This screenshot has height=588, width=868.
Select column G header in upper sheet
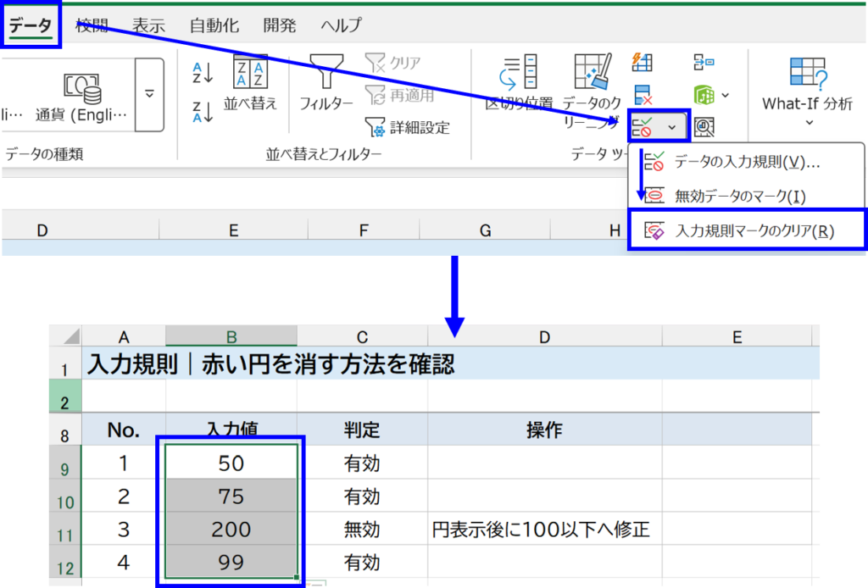click(485, 230)
